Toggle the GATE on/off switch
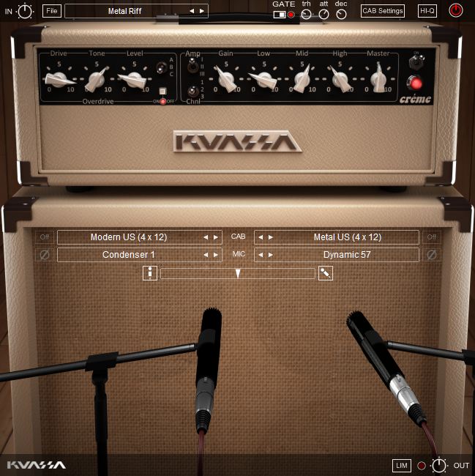 (279, 14)
